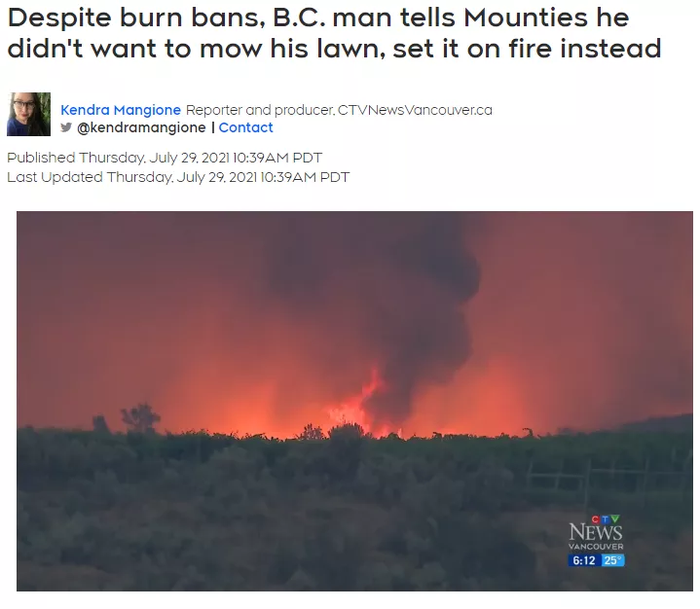Click the reporter's profile photo

(x=28, y=114)
